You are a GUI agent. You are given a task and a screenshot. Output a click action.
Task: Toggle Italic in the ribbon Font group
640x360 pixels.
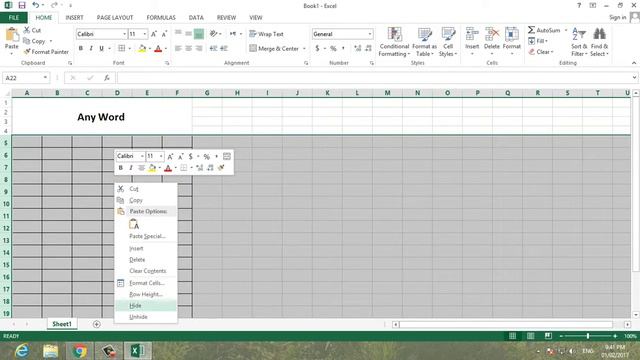pos(91,48)
